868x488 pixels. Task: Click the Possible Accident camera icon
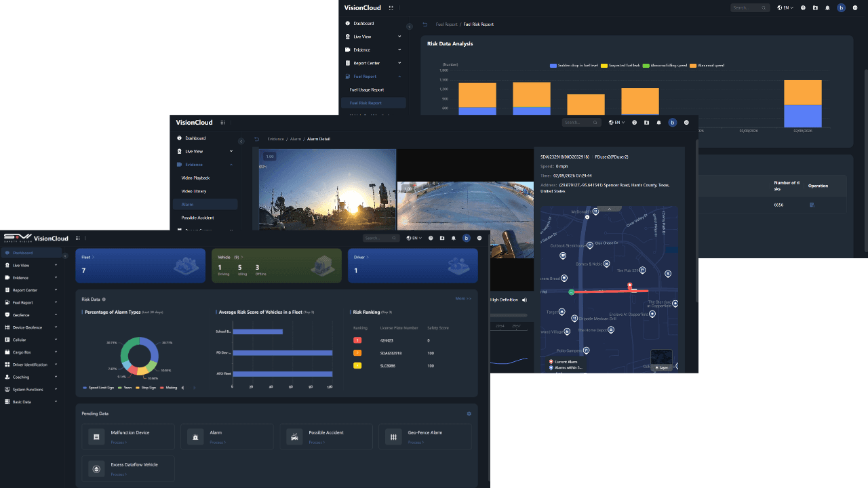(294, 436)
